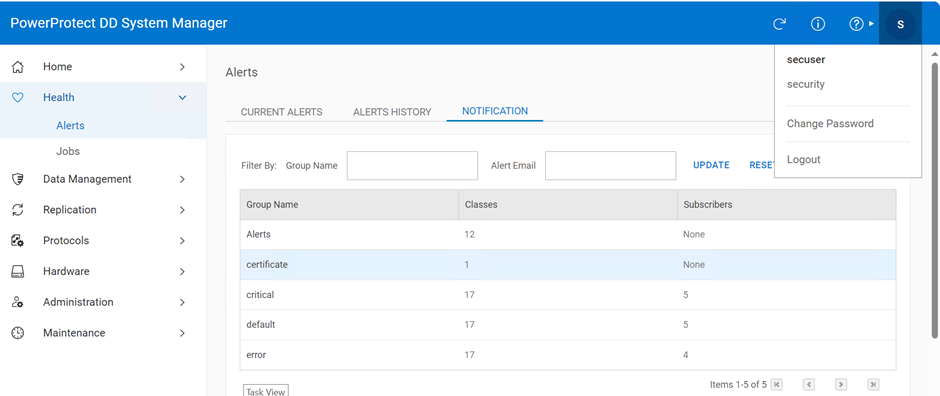Select the default group row
The image size is (940, 396).
(568, 325)
